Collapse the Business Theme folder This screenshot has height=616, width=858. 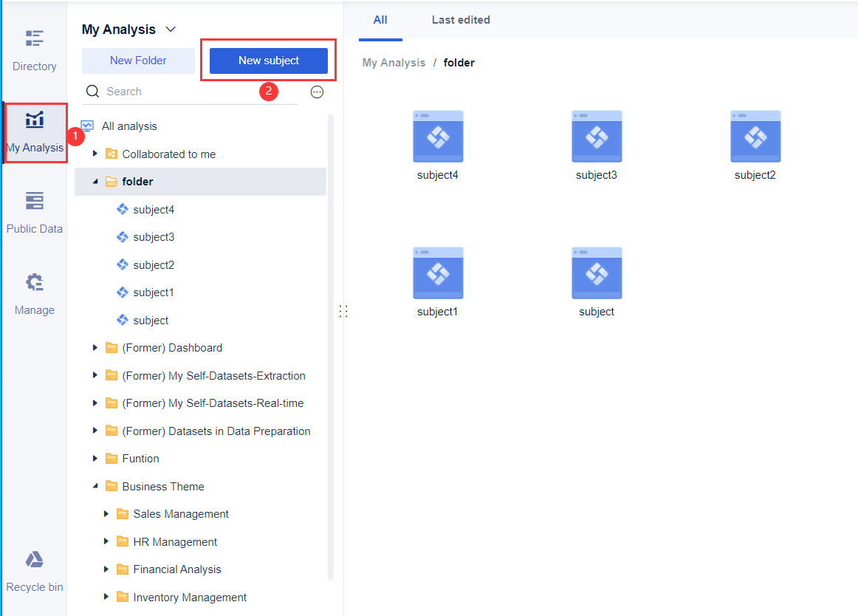click(95, 486)
